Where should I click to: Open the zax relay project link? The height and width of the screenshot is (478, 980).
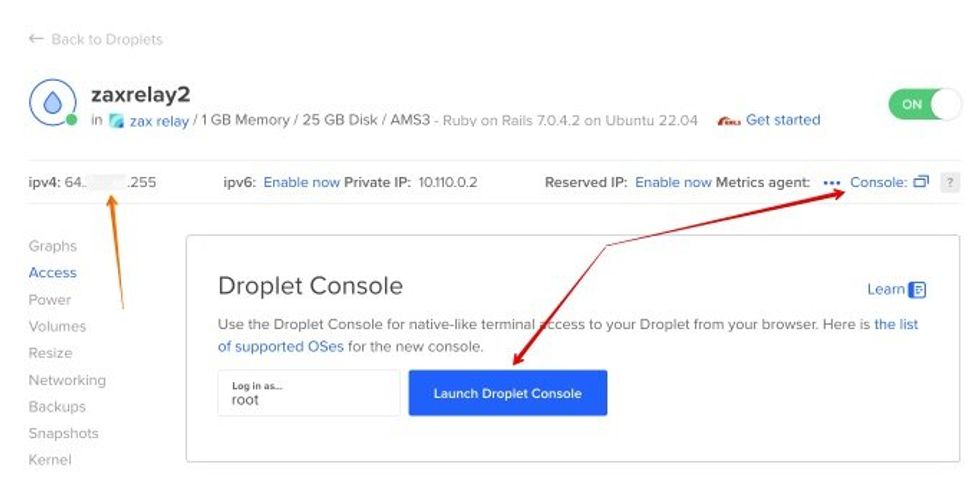coord(158,121)
